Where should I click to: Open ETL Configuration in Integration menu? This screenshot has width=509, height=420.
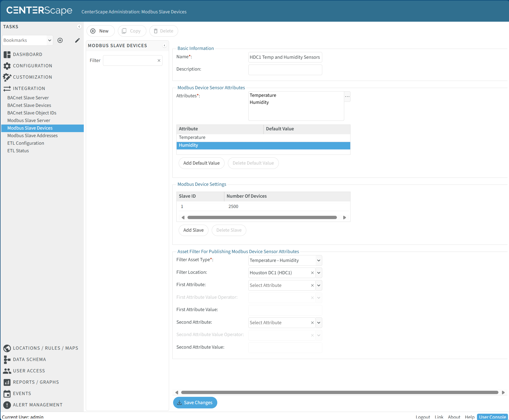click(26, 143)
